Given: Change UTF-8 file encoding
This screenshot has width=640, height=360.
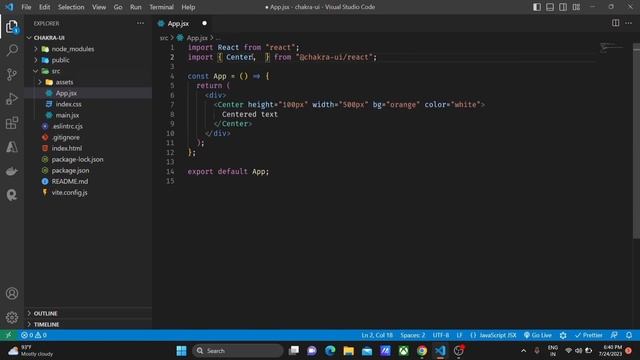Looking at the screenshot, I should [x=441, y=335].
